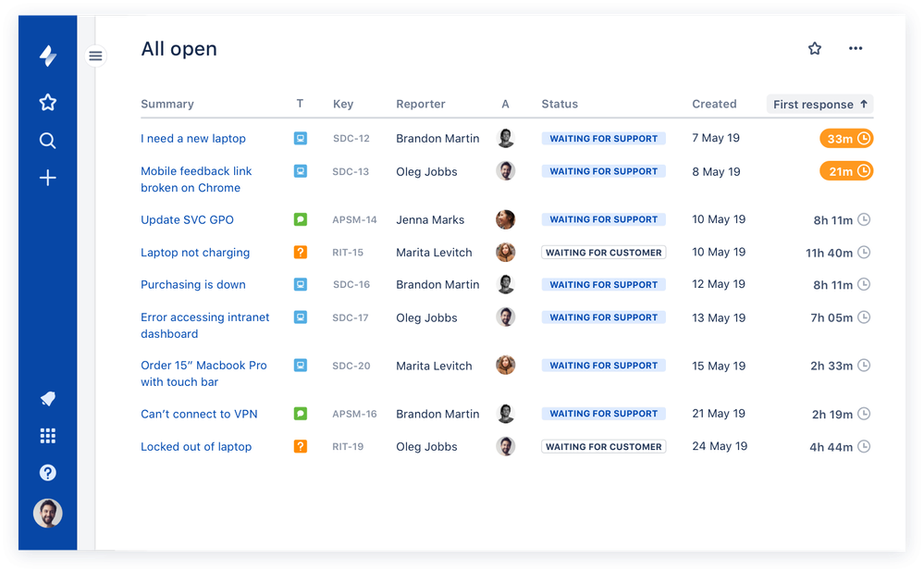This screenshot has width=924, height=572.
Task: Click the Reporter column header
Action: [x=421, y=105]
